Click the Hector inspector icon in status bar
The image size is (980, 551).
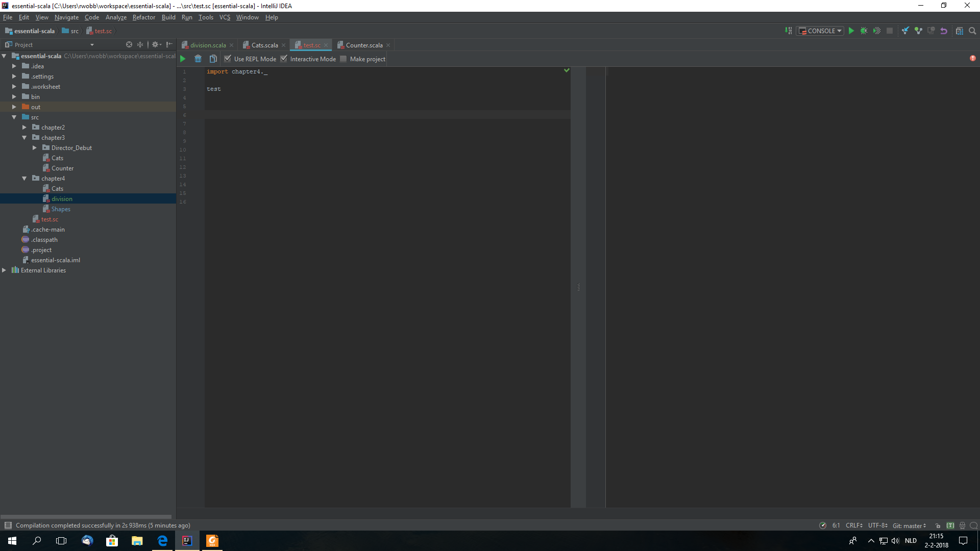962,525
